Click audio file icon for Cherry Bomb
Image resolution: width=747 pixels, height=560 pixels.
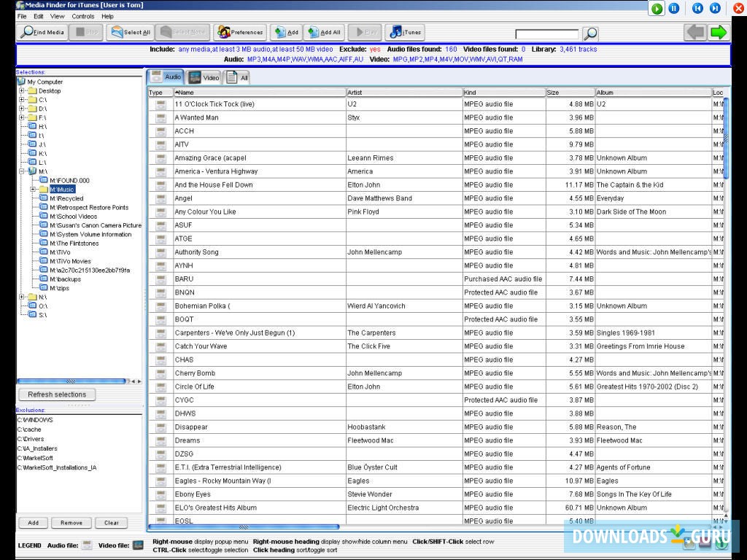(160, 373)
